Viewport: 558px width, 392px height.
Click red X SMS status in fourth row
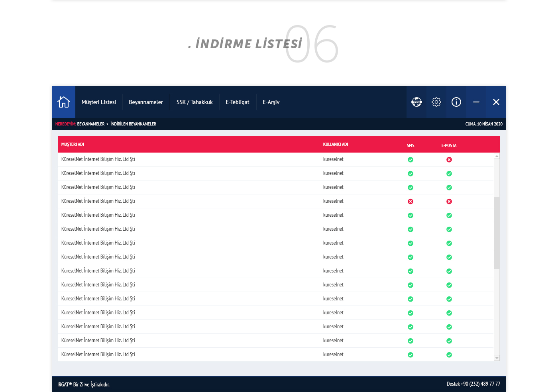click(x=411, y=202)
